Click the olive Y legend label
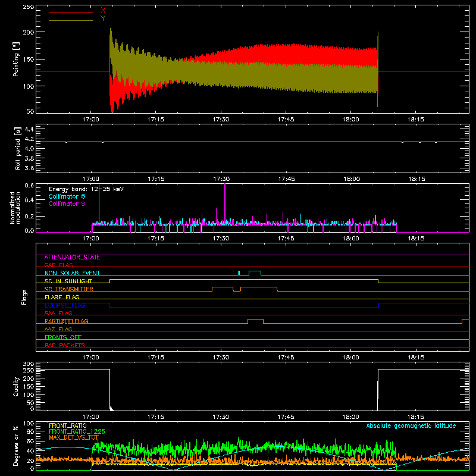 click(103, 18)
